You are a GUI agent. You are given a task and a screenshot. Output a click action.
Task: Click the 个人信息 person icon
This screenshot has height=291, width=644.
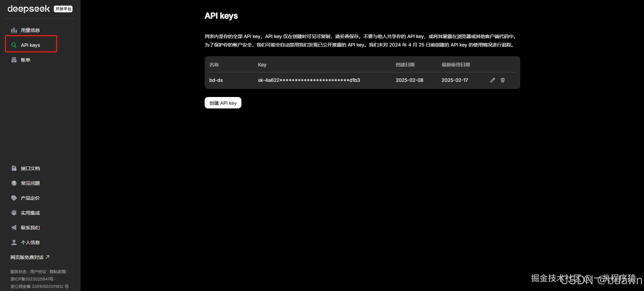click(x=14, y=243)
